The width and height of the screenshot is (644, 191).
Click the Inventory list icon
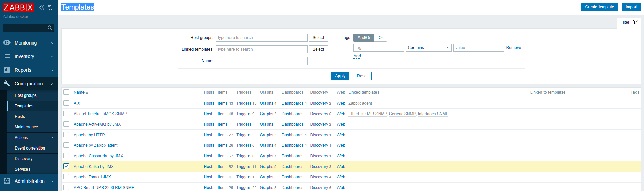coord(7,56)
